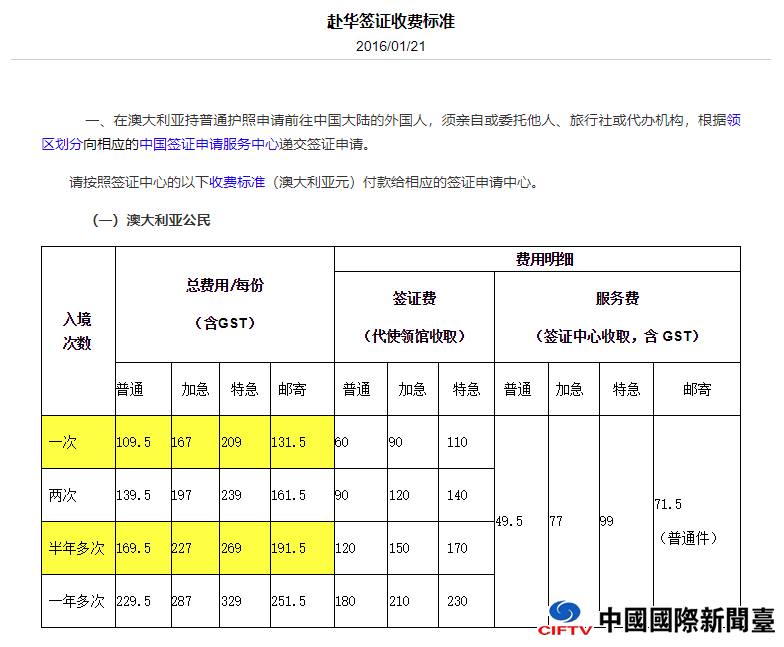Select the 329 cell in 一年多次 row
The image size is (784, 647).
[x=245, y=601]
